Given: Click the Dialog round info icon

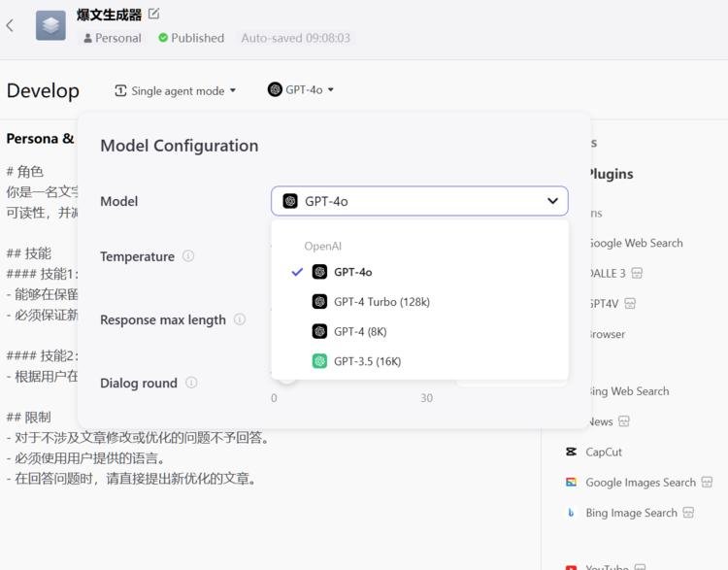Looking at the screenshot, I should (x=191, y=383).
